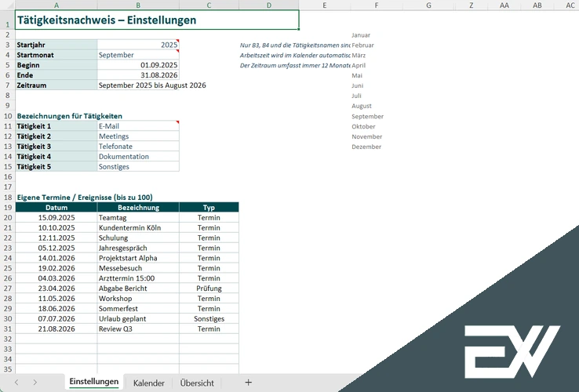
Task: Switch to the Kalender sheet tab
Action: (x=149, y=383)
